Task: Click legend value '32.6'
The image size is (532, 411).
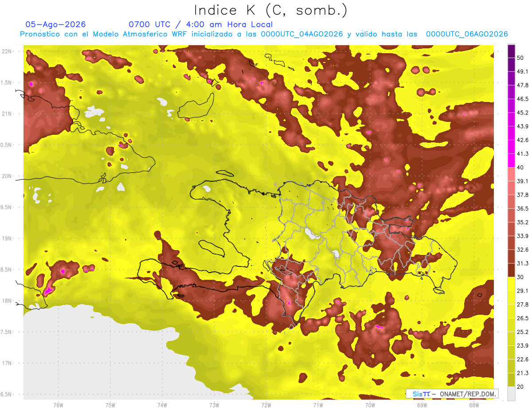Action: pos(522,250)
